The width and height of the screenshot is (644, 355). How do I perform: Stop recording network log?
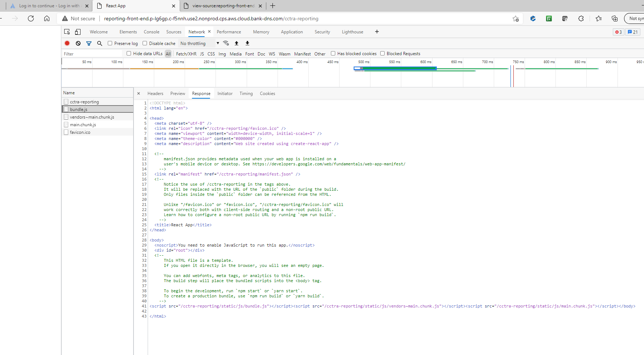(67, 43)
